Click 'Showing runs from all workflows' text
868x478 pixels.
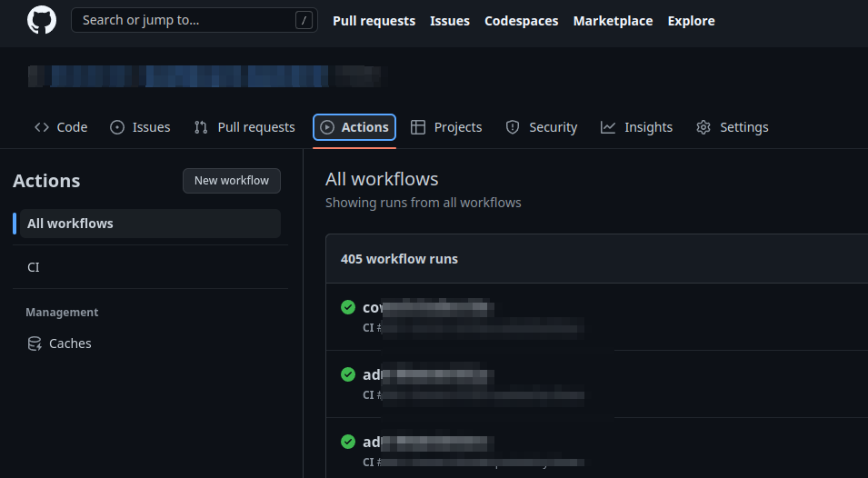tap(423, 203)
